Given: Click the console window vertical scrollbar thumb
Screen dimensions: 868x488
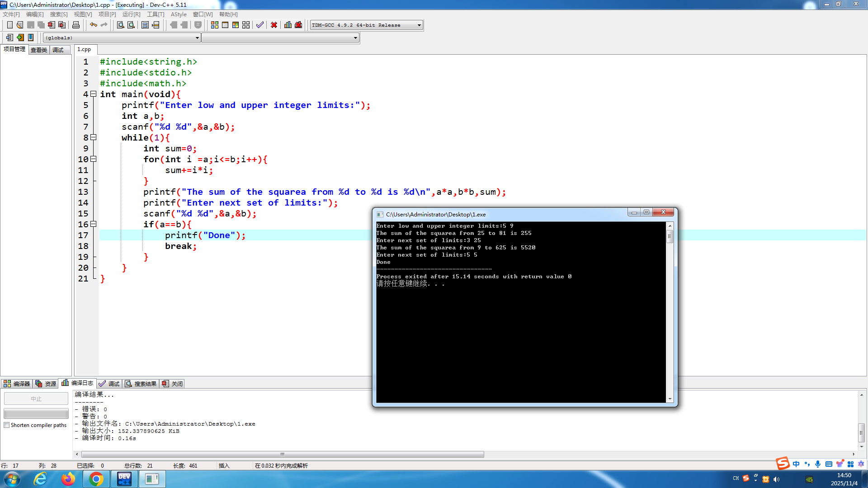Looking at the screenshot, I should (x=670, y=236).
